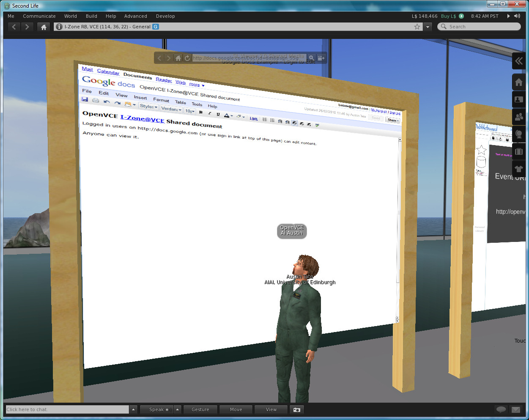This screenshot has width=529, height=420.
Task: Open the Inventory suitcase sidebar tab
Action: click(x=519, y=151)
